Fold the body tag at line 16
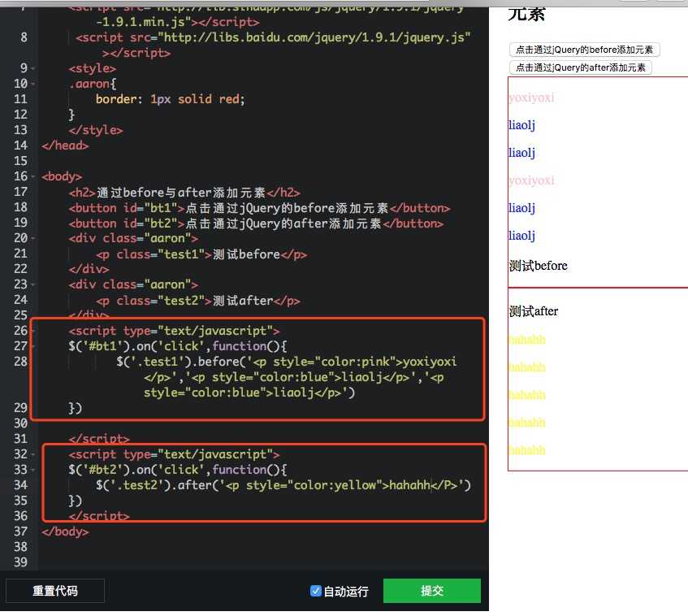 pos(33,176)
